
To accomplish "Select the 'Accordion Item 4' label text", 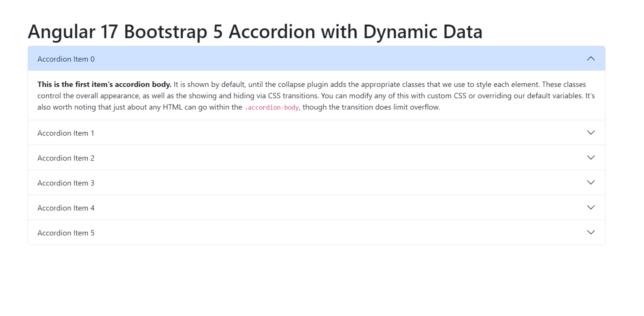I will coord(66,208).
